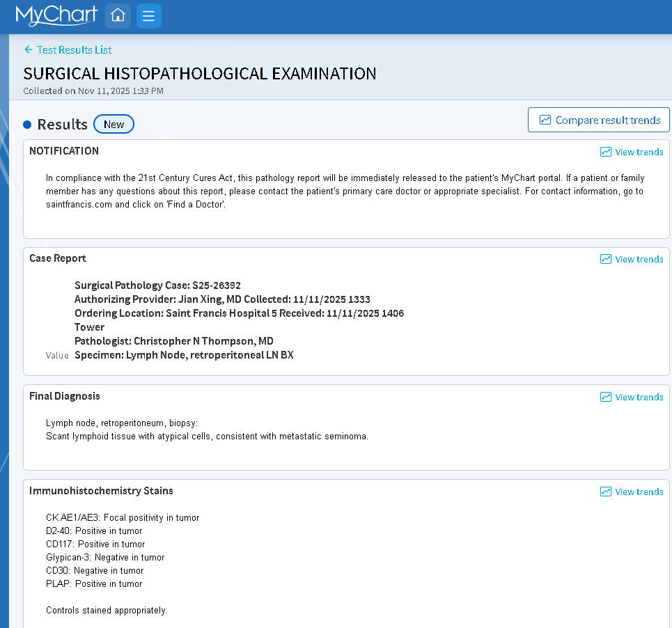672x628 pixels.
Task: Click the MyChart logo
Action: tap(56, 15)
